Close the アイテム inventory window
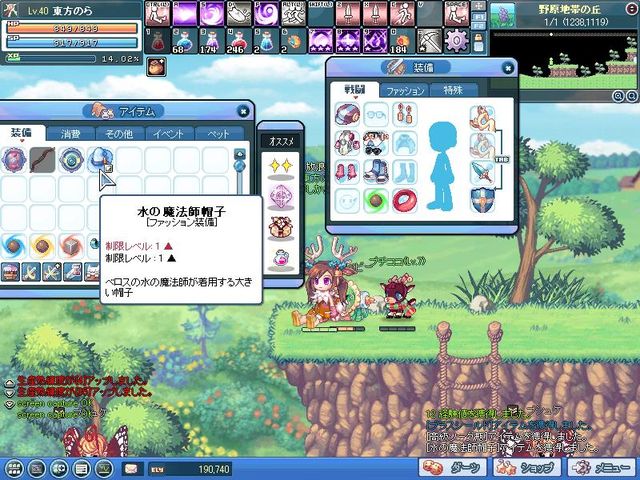Image resolution: width=640 pixels, height=480 pixels. (x=243, y=111)
